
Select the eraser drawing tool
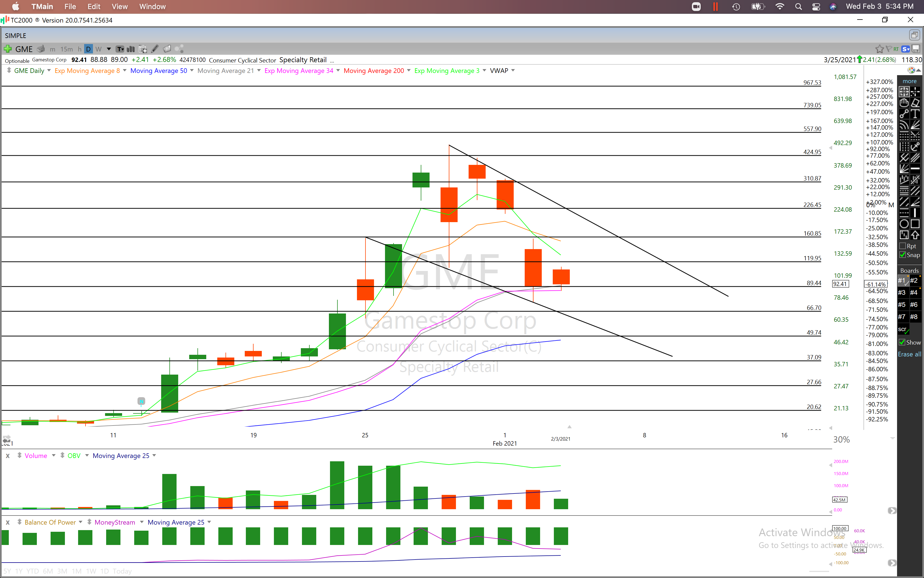(x=915, y=103)
